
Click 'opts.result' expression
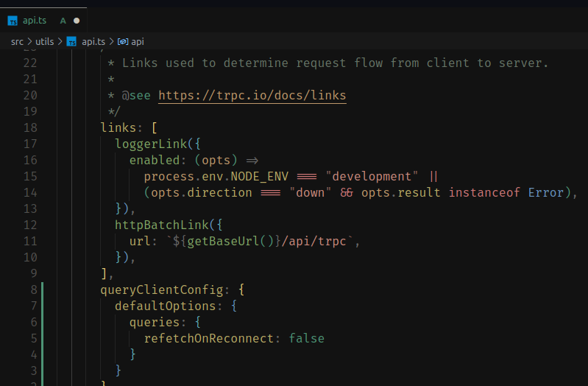tap(400, 192)
